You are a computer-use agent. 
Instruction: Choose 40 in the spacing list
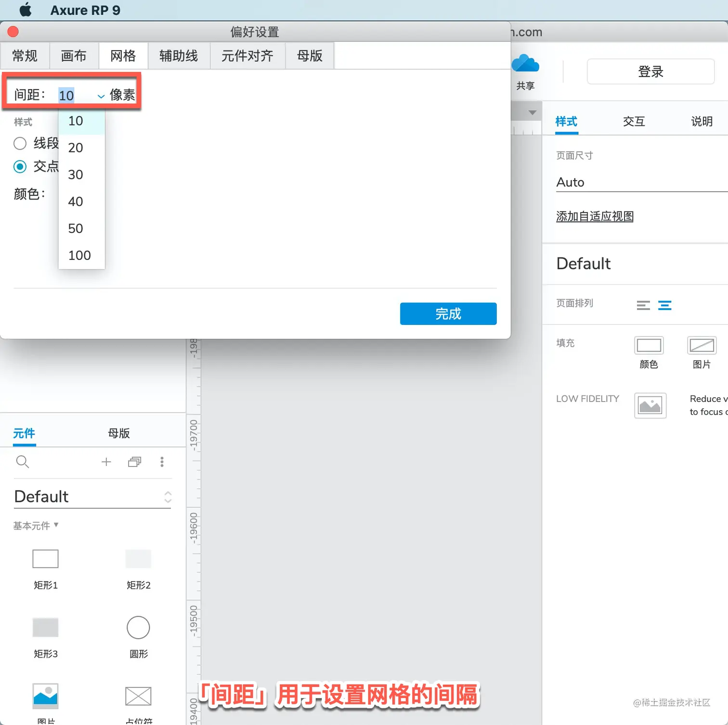[81, 202]
